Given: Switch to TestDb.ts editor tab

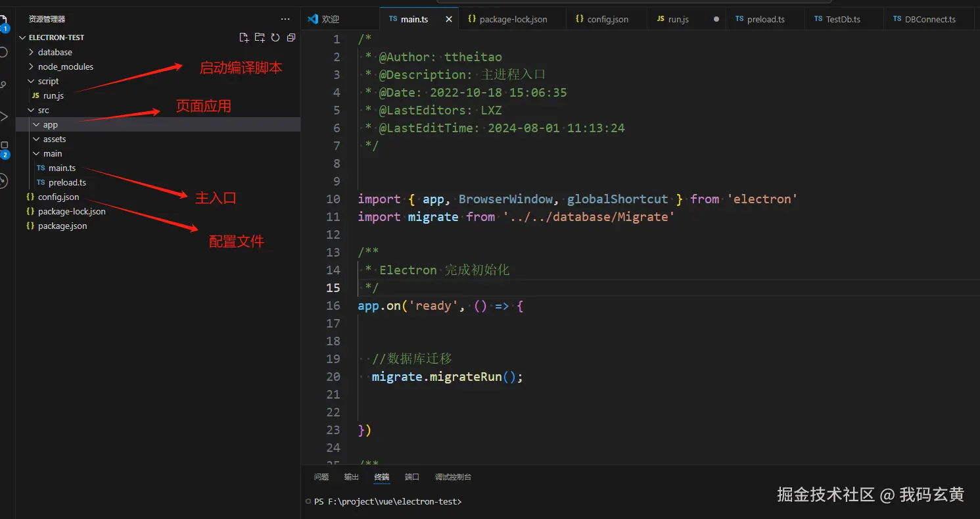Looking at the screenshot, I should coord(843,19).
